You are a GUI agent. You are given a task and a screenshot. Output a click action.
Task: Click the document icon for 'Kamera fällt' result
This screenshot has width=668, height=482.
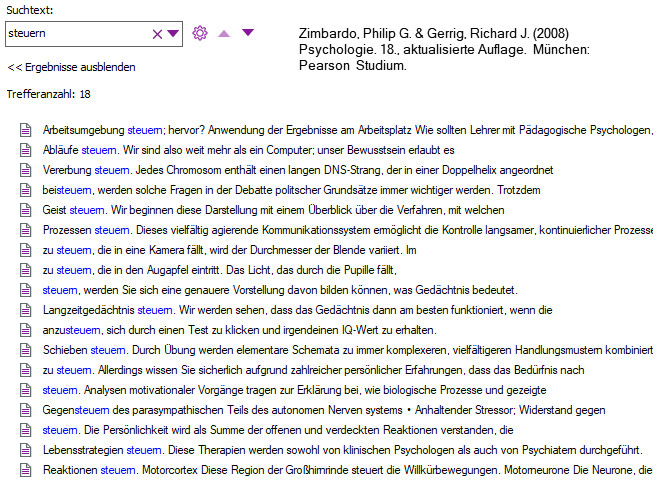tap(26, 250)
